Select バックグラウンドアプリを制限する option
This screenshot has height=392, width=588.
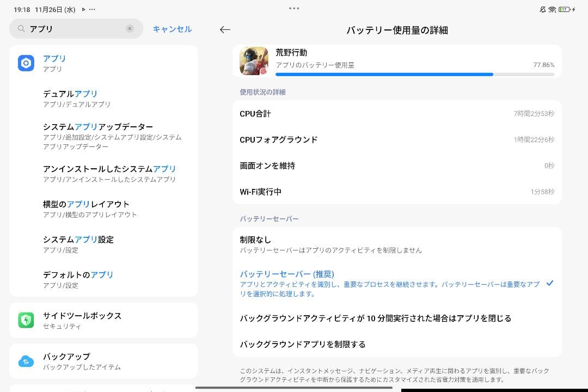coord(397,344)
